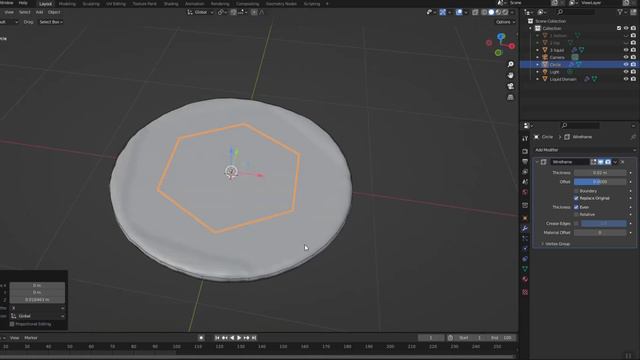640x360 pixels.
Task: Select wireframe viewport shading mode icon
Action: coord(484,12)
